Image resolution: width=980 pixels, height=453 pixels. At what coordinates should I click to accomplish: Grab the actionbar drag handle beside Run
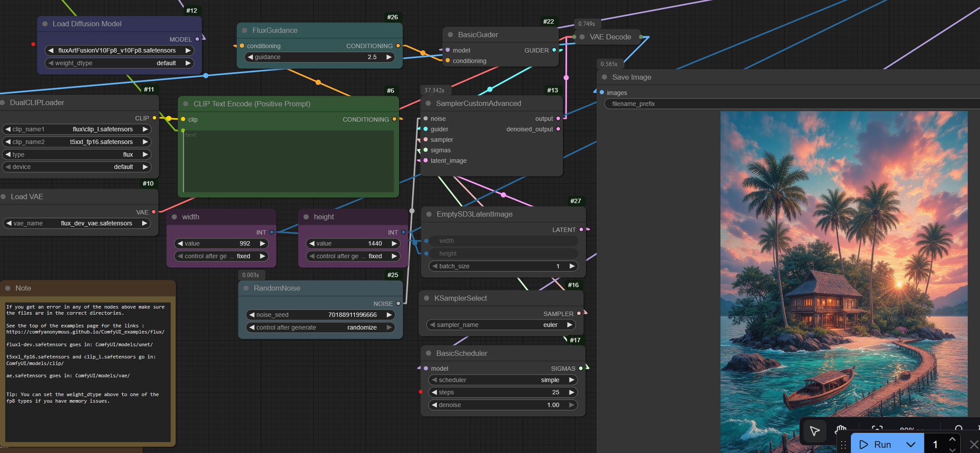(x=843, y=445)
